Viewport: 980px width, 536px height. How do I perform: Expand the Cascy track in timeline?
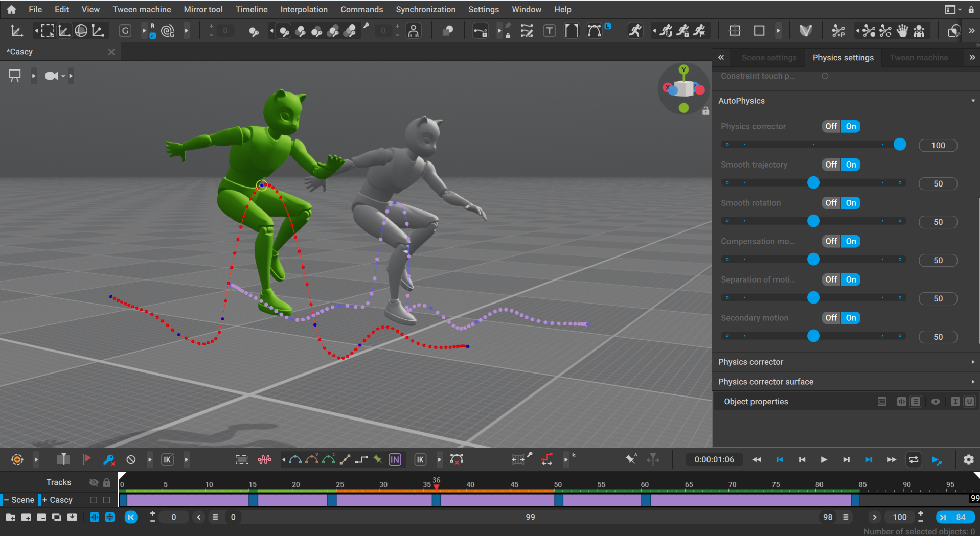(45, 500)
